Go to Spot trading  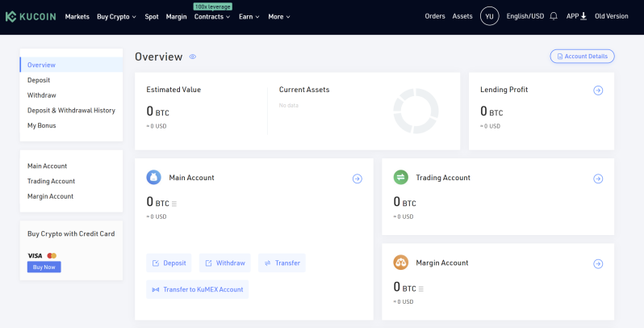tap(152, 16)
